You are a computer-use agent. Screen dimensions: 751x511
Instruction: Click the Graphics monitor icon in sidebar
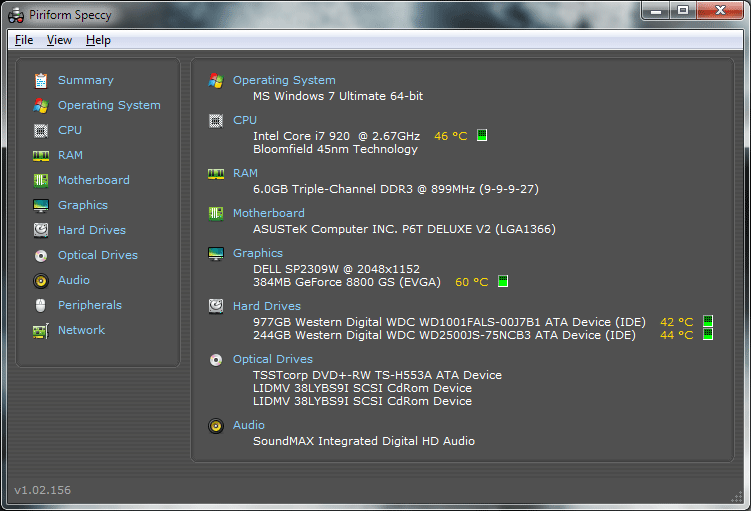pos(41,205)
